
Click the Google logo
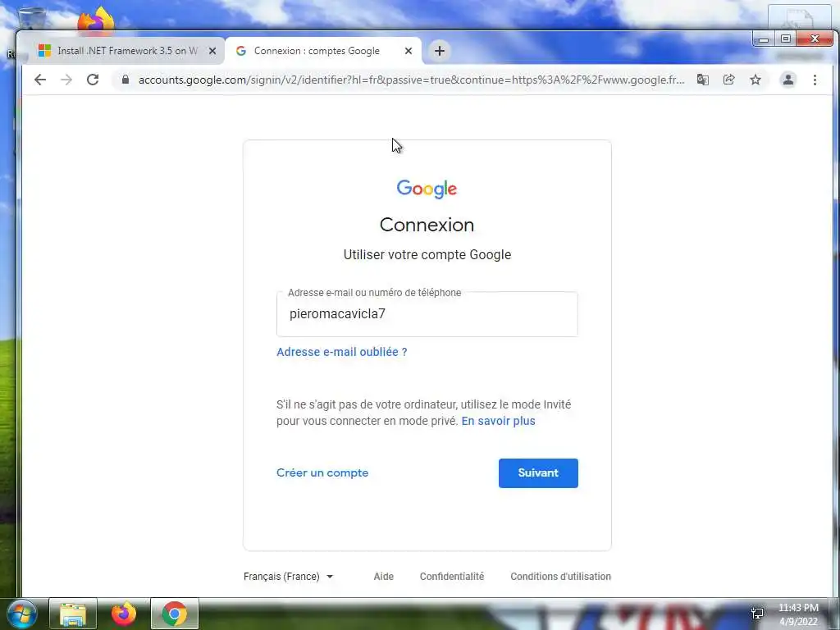tap(427, 189)
